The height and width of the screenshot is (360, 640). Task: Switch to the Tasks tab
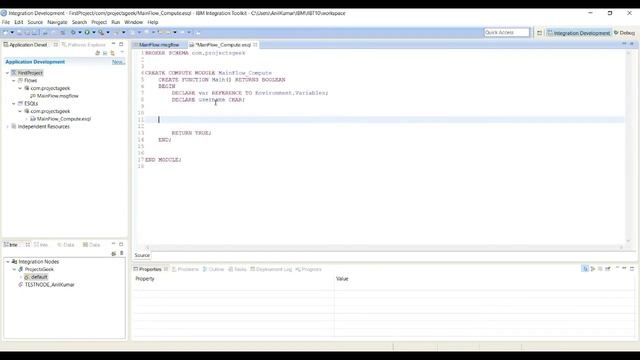point(237,269)
